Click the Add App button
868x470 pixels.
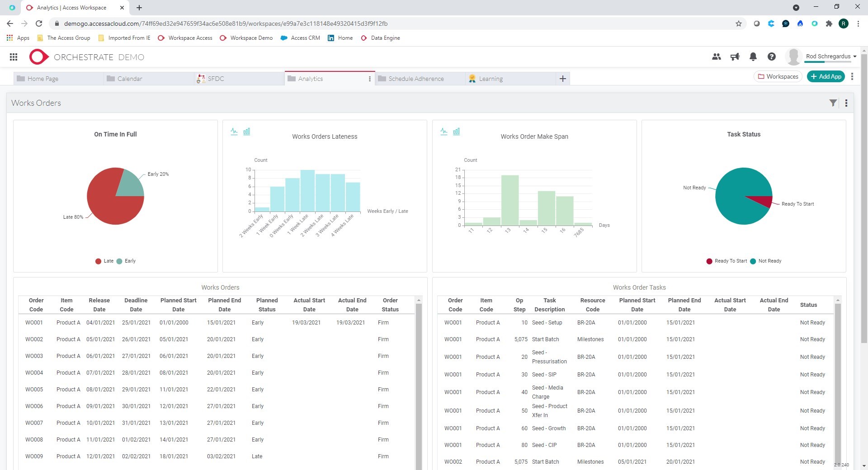point(826,76)
